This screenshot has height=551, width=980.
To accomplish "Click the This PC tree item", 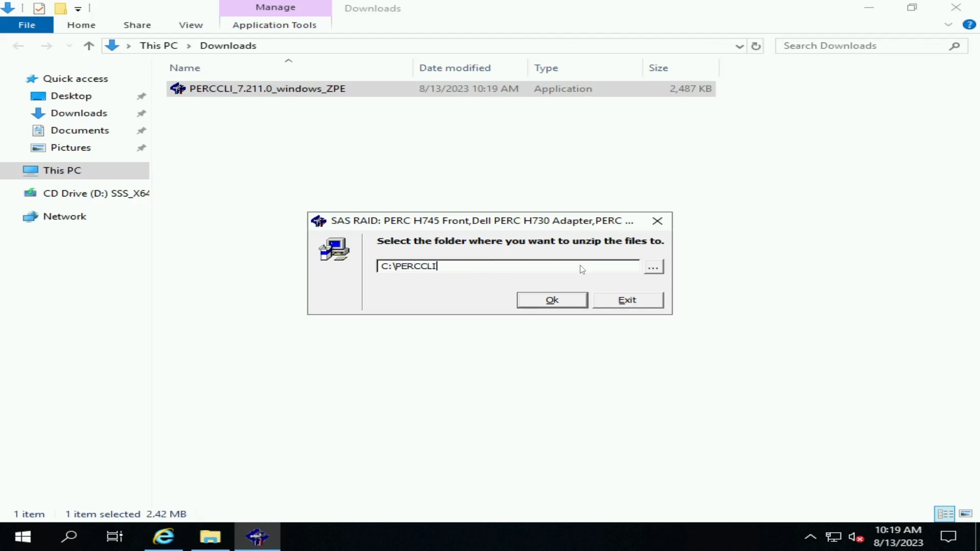I will 62,169.
